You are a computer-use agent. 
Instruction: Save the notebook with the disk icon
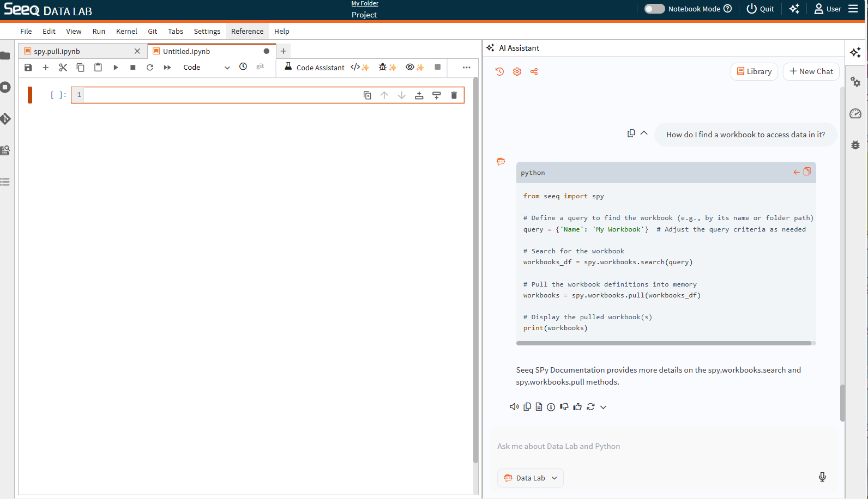(x=28, y=67)
